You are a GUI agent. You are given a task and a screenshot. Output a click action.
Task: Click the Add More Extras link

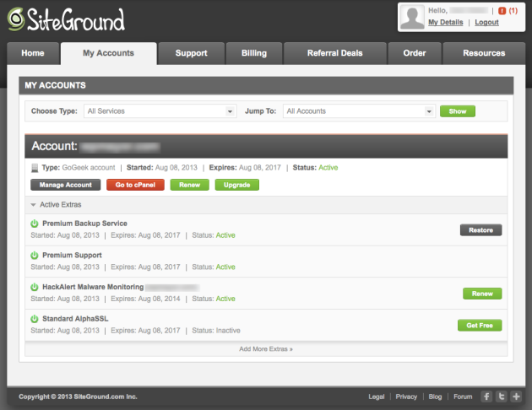tap(266, 349)
